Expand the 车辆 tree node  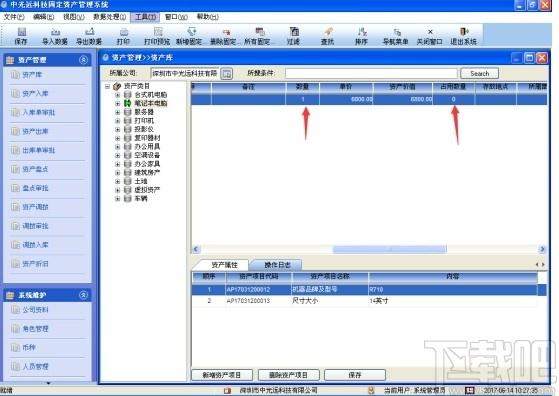click(x=117, y=199)
